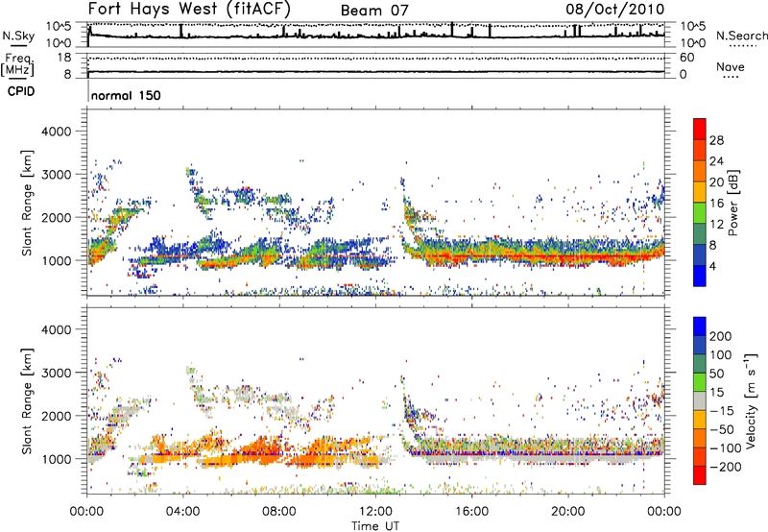Click the "24" label on Power colorbar
The height and width of the screenshot is (532, 768).
coord(716,161)
